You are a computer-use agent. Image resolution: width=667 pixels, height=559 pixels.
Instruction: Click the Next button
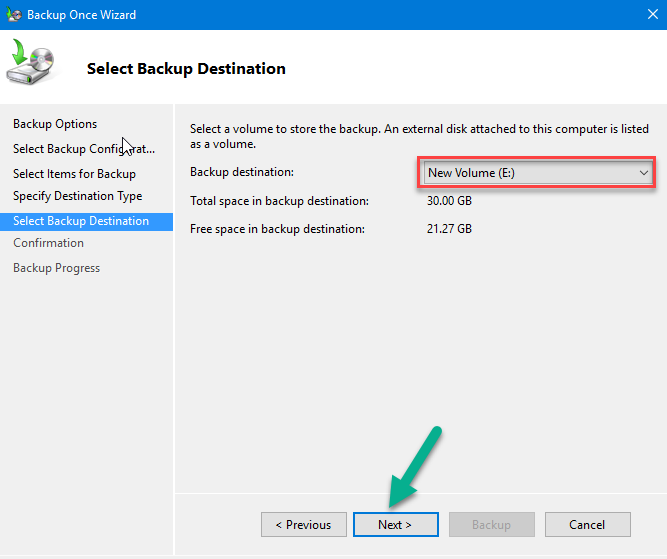click(396, 525)
